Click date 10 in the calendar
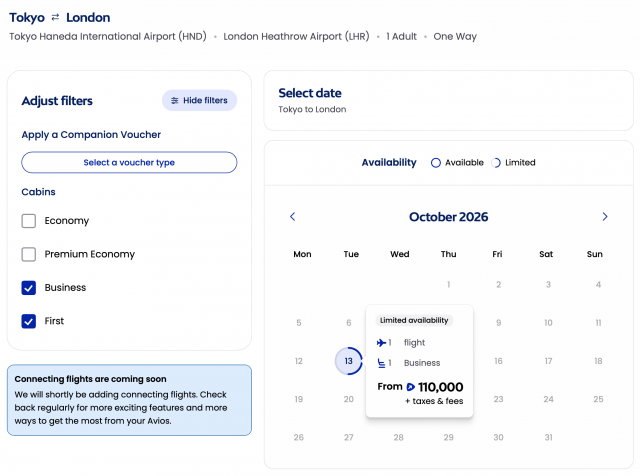 548,323
